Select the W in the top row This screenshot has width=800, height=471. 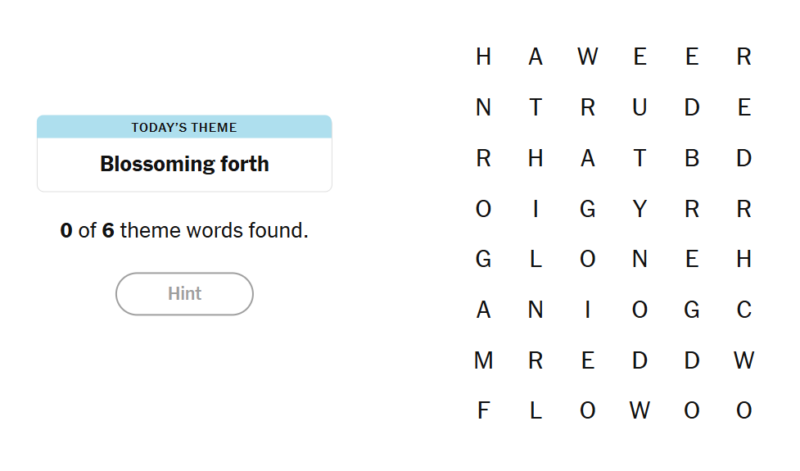588,57
